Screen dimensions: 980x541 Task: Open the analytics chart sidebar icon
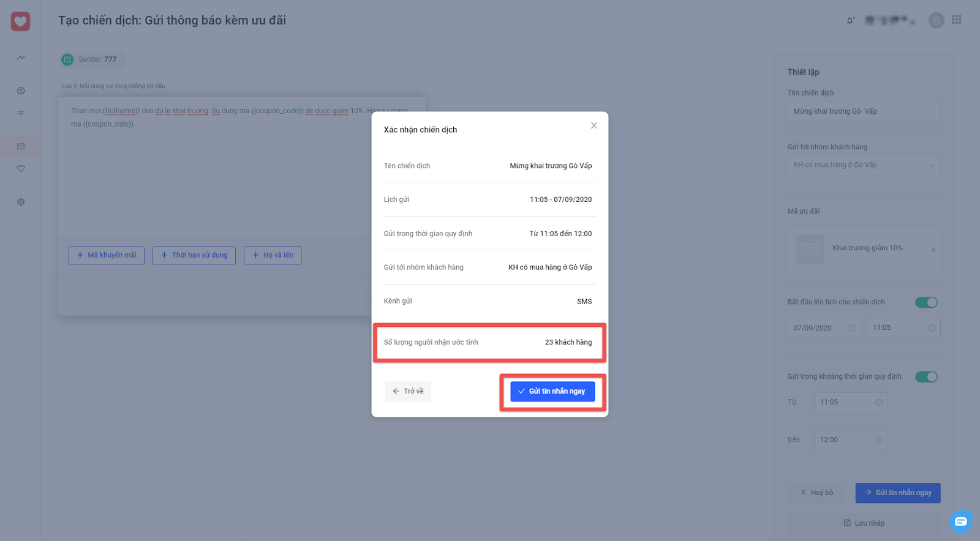21,58
